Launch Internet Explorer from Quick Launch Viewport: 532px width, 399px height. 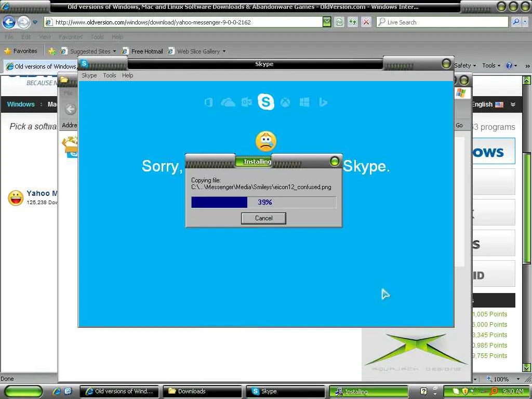[x=57, y=391]
